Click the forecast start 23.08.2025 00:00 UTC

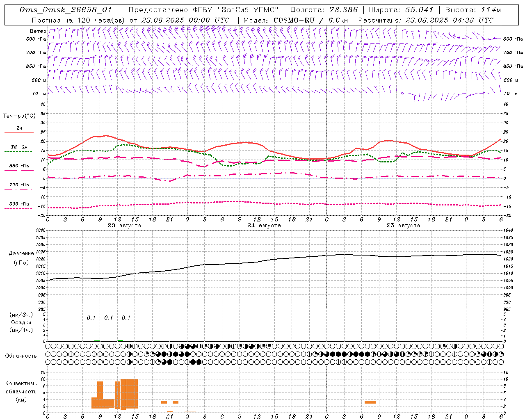(185, 20)
